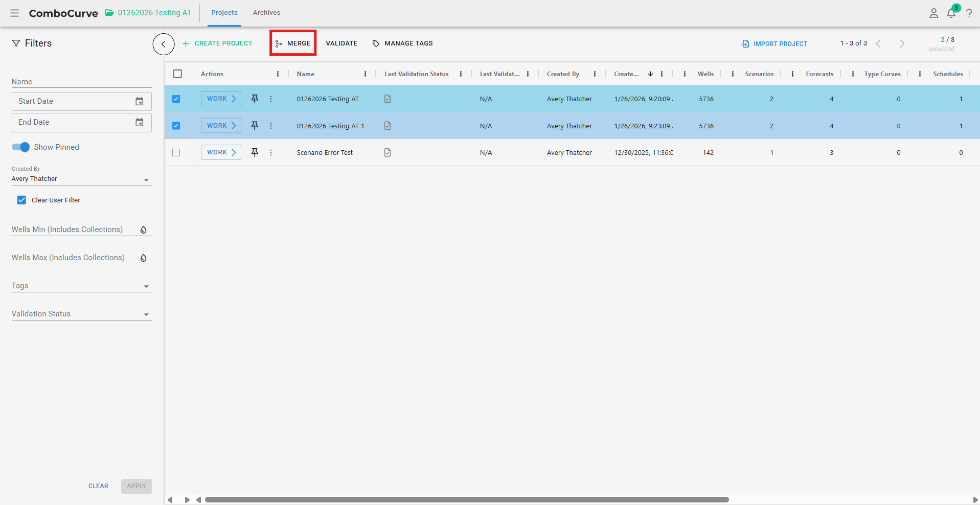980x505 pixels.
Task: Toggle the Show Pinned switch
Action: pos(21,147)
